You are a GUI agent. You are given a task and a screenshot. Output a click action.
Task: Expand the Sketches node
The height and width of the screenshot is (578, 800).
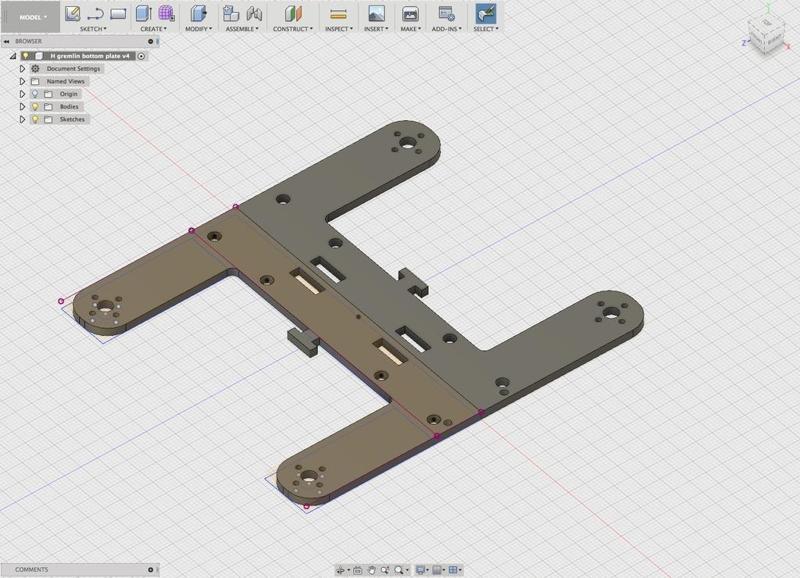(x=22, y=119)
